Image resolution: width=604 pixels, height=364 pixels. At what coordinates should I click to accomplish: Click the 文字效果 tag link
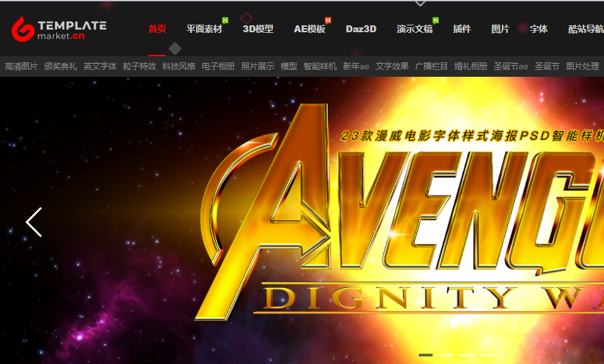click(392, 66)
